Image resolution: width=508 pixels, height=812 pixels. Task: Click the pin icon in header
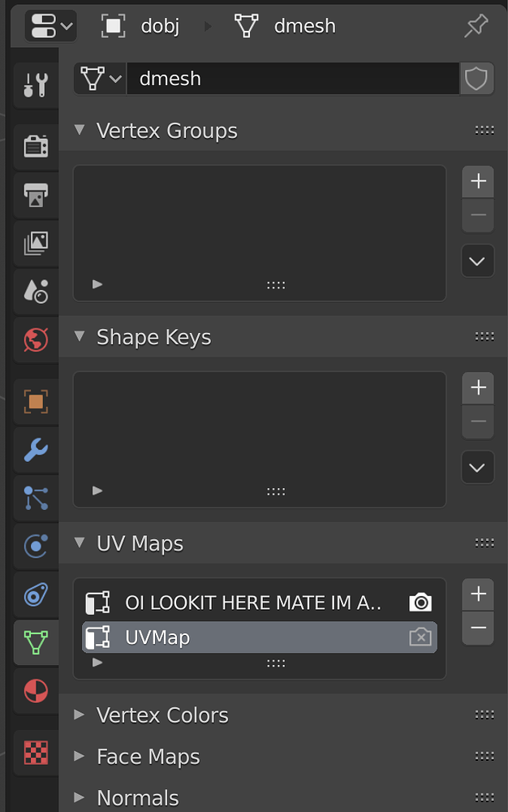coord(476,26)
